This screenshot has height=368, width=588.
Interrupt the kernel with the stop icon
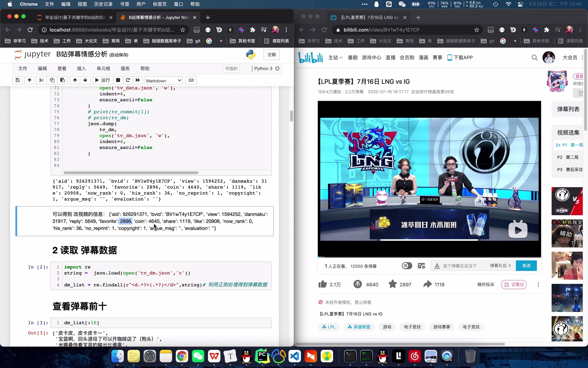pyautogui.click(x=118, y=80)
